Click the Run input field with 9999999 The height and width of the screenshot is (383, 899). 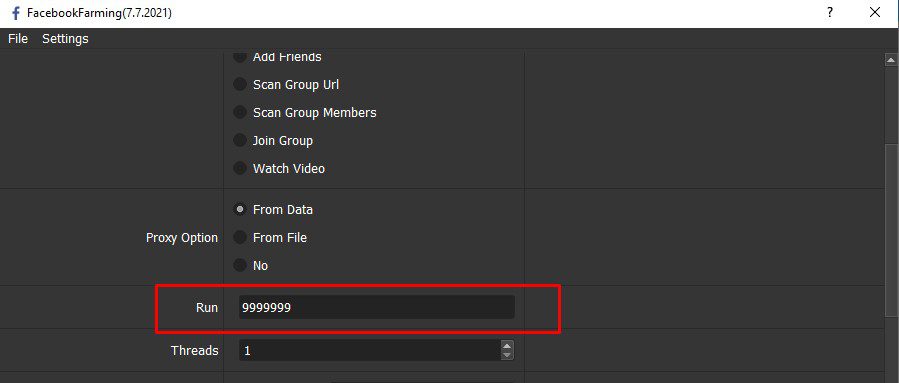[x=377, y=307]
